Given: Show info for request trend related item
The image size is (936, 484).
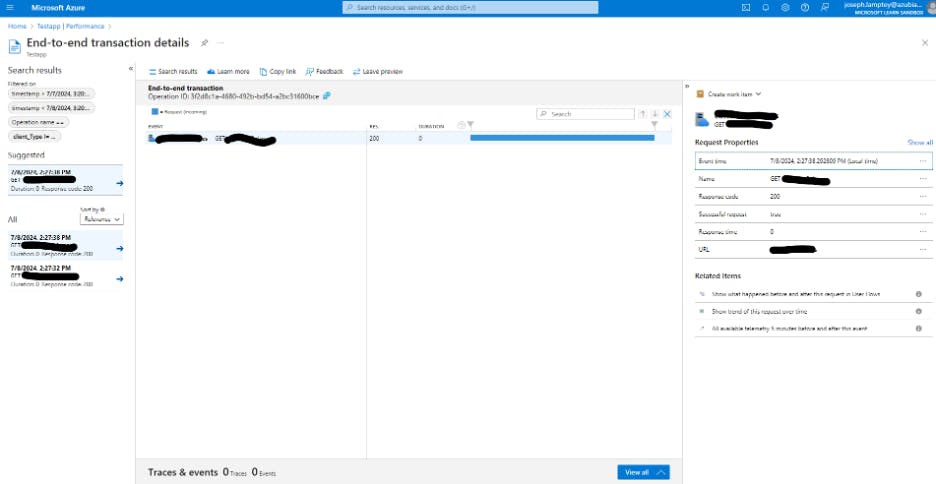Looking at the screenshot, I should 919,312.
